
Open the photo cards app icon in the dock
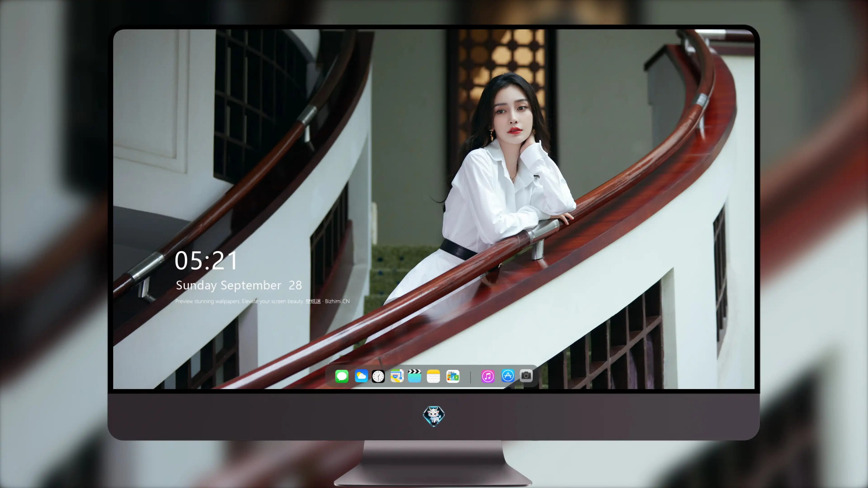(x=453, y=376)
